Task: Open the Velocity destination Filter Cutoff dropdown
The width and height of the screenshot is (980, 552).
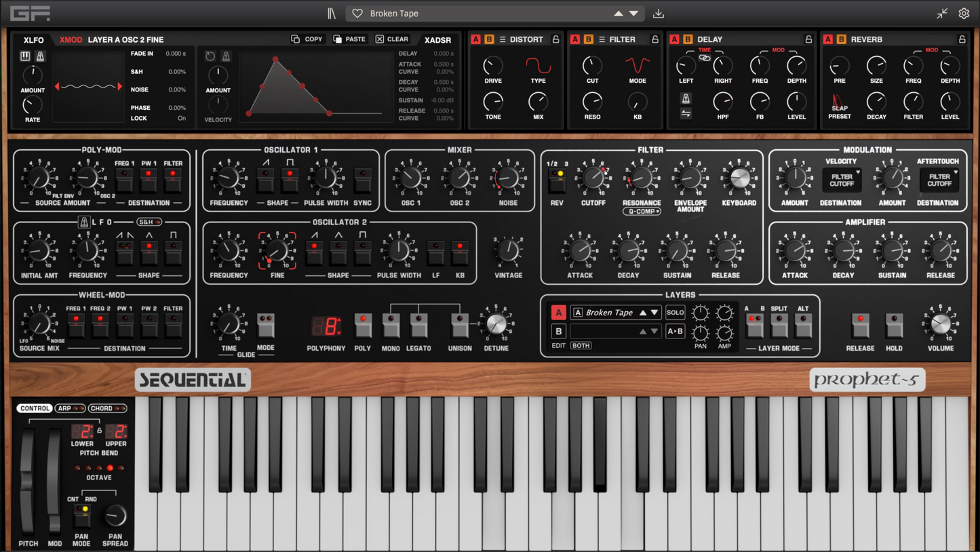Action: click(x=842, y=180)
